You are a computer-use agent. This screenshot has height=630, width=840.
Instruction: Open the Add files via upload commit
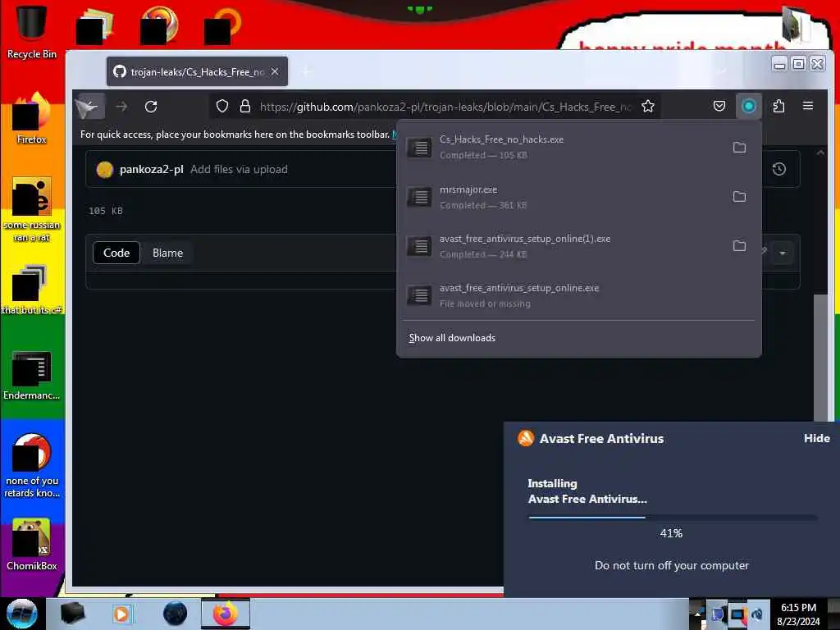point(239,169)
